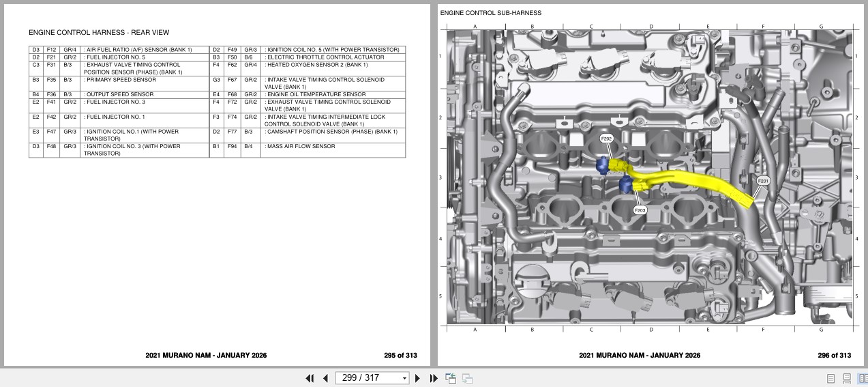Click the 295 of 313 page footer

coord(400,355)
